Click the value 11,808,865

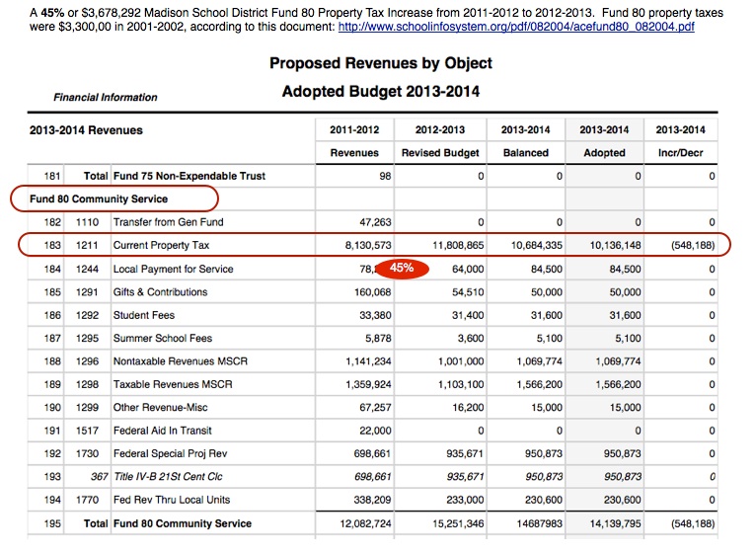tap(458, 245)
